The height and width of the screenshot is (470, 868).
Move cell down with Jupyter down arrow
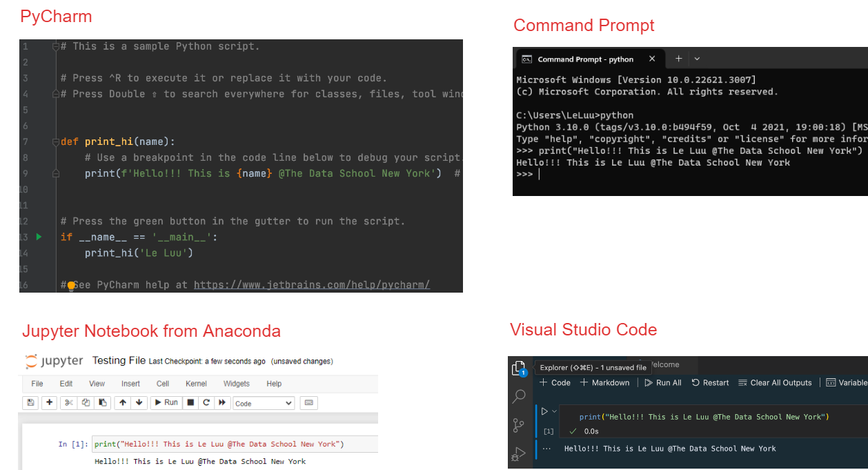[139, 402]
